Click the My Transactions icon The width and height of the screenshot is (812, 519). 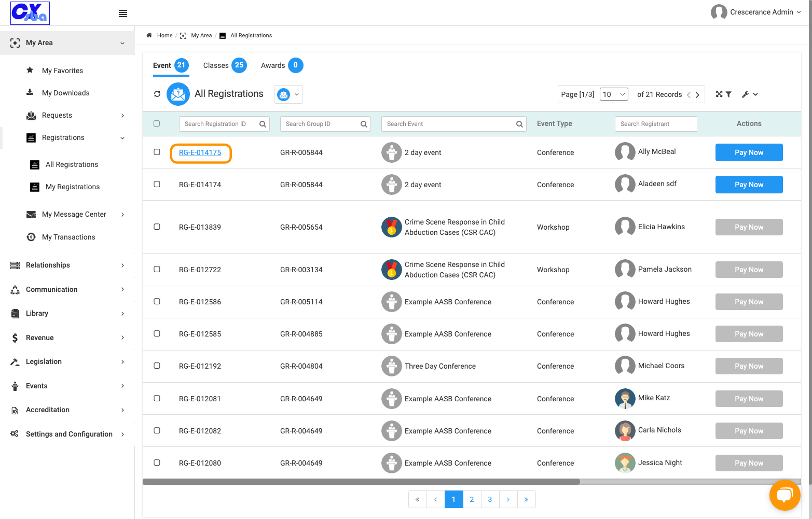(x=31, y=237)
